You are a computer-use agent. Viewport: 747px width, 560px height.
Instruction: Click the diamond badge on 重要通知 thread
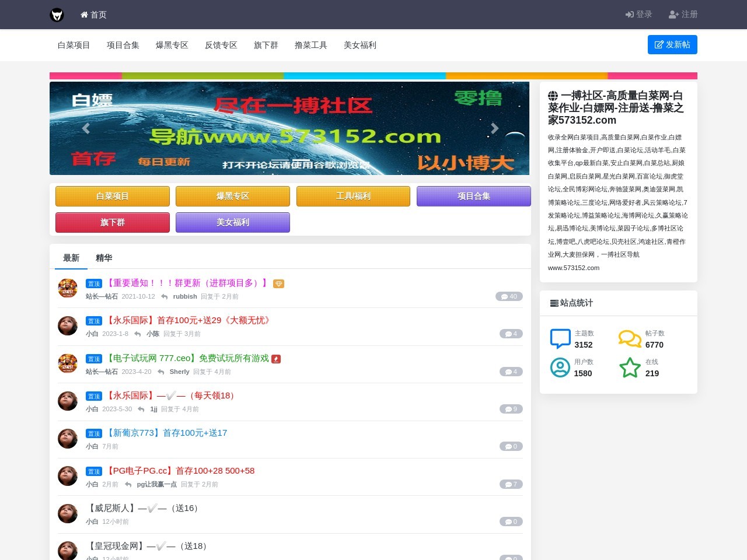[x=279, y=283]
